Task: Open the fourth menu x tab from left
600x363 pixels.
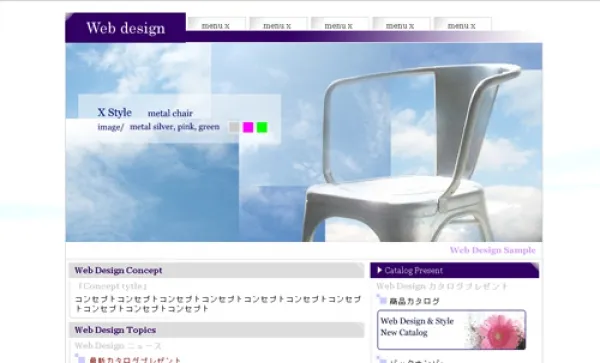Action: (401, 24)
